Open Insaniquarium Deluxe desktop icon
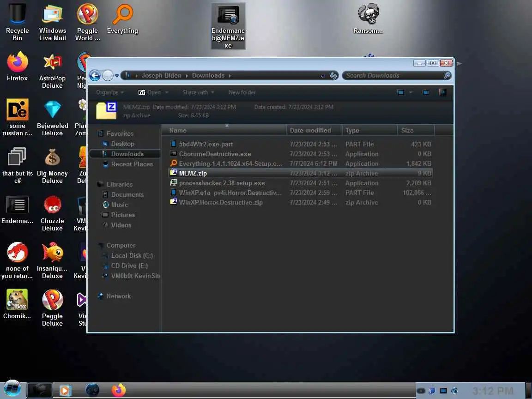Screen dimensions: 532x399 pyautogui.click(x=52, y=260)
